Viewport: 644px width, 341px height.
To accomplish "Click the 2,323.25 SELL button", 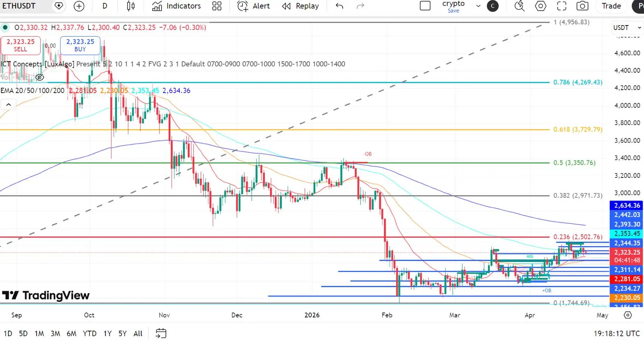I will (x=21, y=45).
